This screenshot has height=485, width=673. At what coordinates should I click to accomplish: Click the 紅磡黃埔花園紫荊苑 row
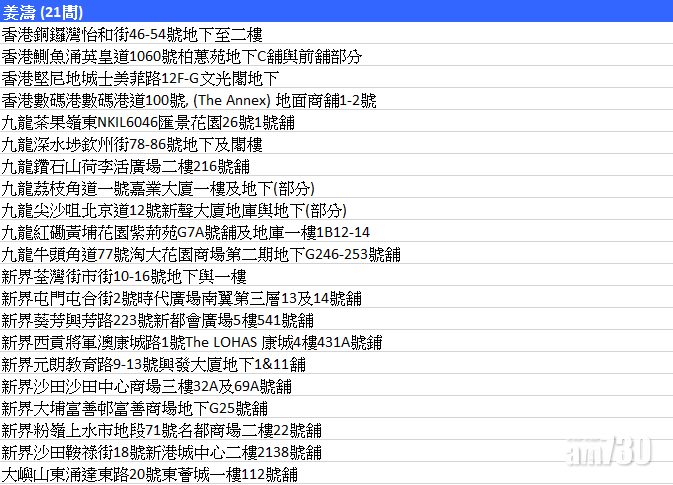click(185, 232)
